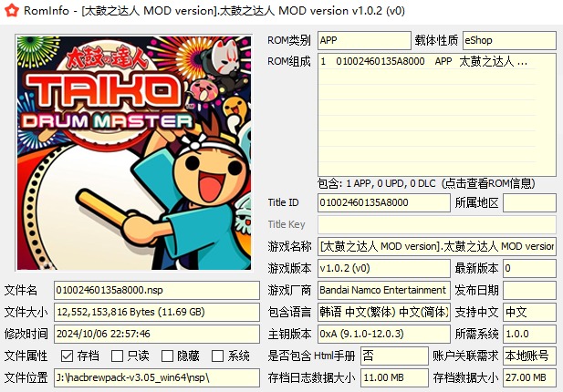563x392 pixels.
Task: Select the ROM组成 list row 01002460135A8000
Action: click(x=427, y=62)
